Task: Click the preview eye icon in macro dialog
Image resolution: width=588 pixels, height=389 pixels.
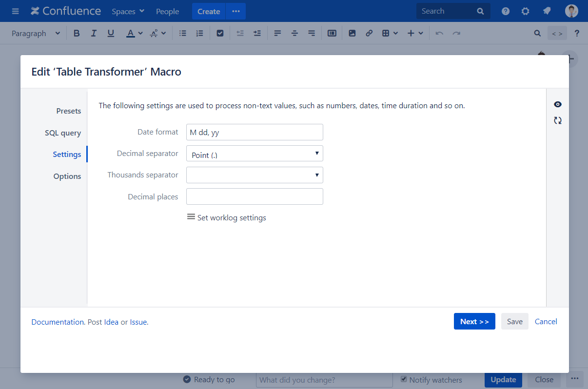Action: point(558,104)
